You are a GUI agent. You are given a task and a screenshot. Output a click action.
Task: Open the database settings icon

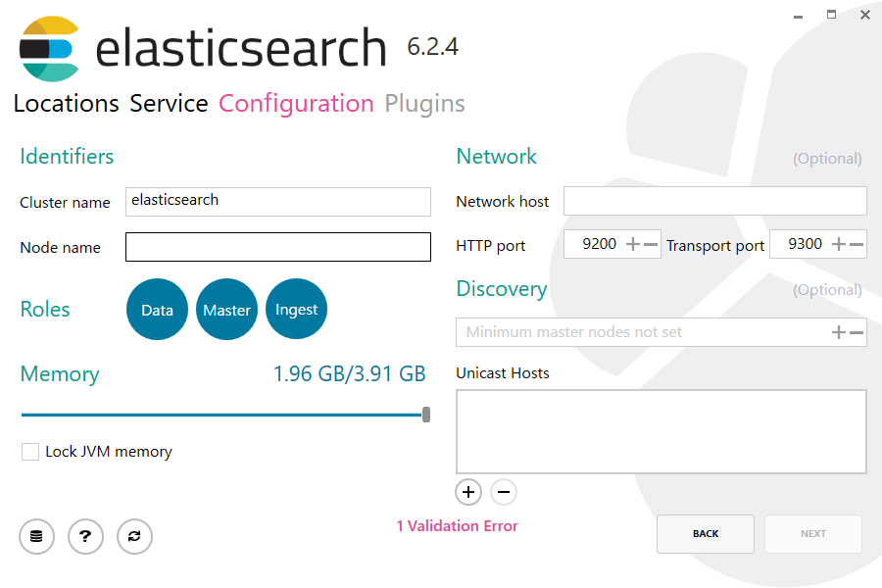[36, 536]
